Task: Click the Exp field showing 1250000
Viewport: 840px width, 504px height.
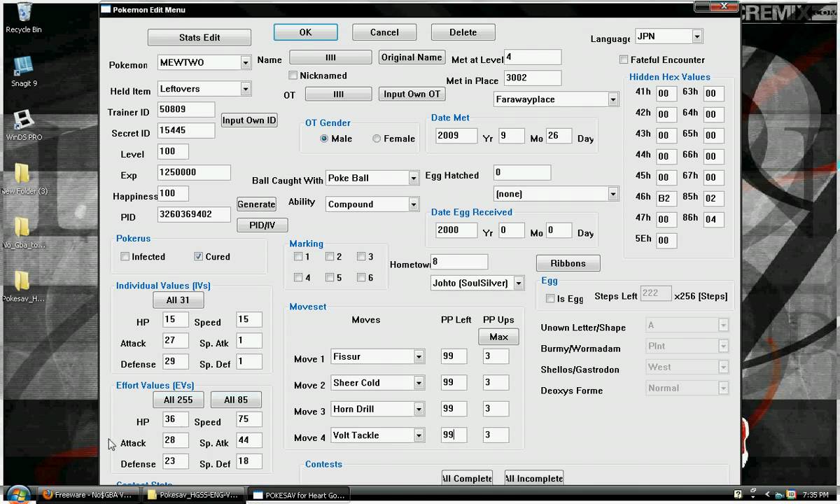Action: pyautogui.click(x=194, y=172)
